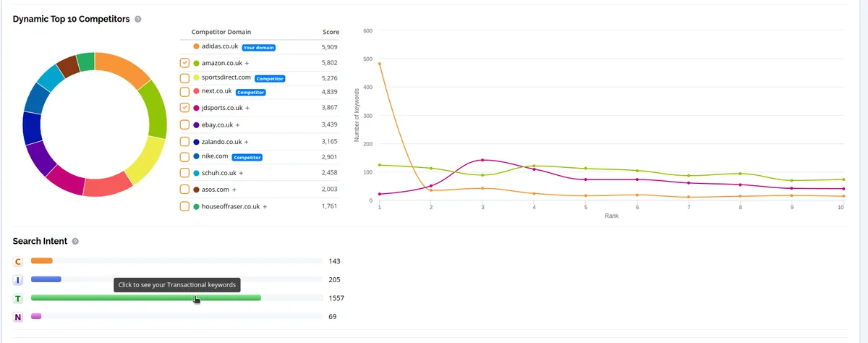Click the green color dot beside houseoffraser.co.uk
Viewport: 868px width, 343px height.
click(x=196, y=207)
